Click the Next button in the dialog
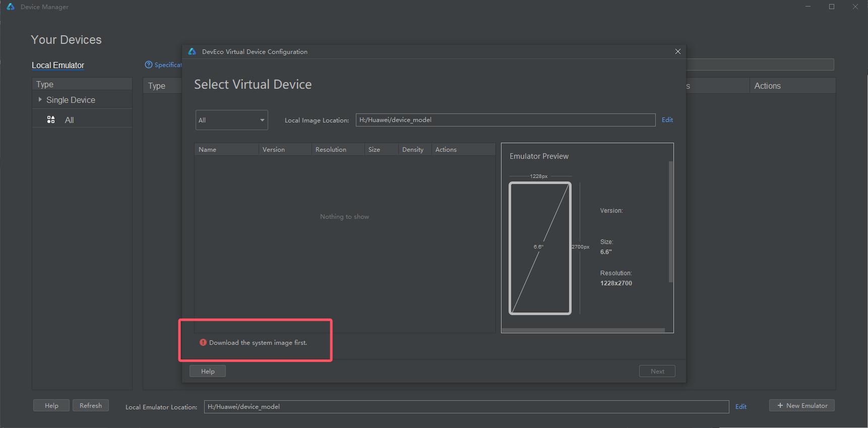 [657, 371]
